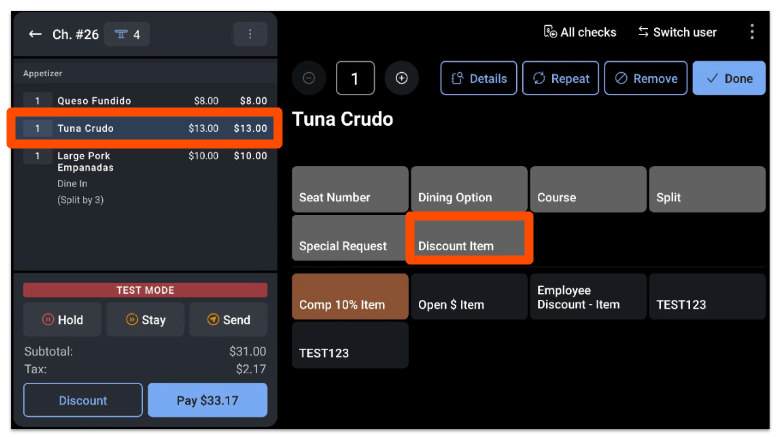780x437 pixels.
Task: Open All checks
Action: (x=580, y=32)
